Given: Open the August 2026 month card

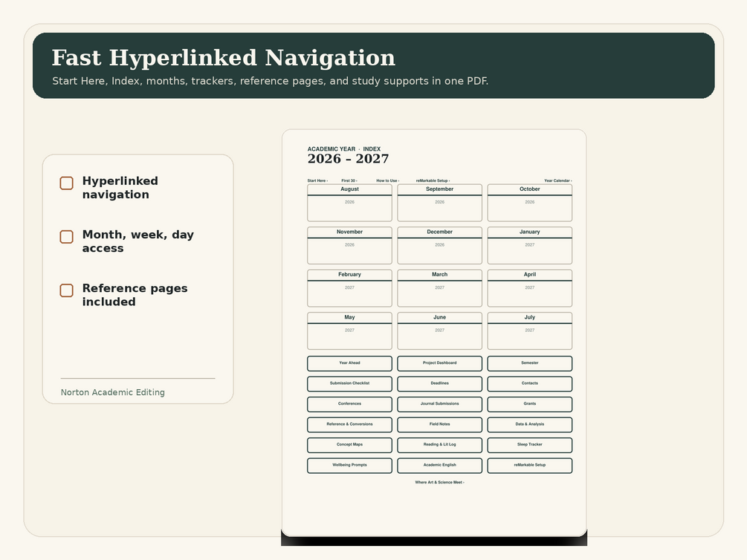Looking at the screenshot, I should pyautogui.click(x=349, y=203).
